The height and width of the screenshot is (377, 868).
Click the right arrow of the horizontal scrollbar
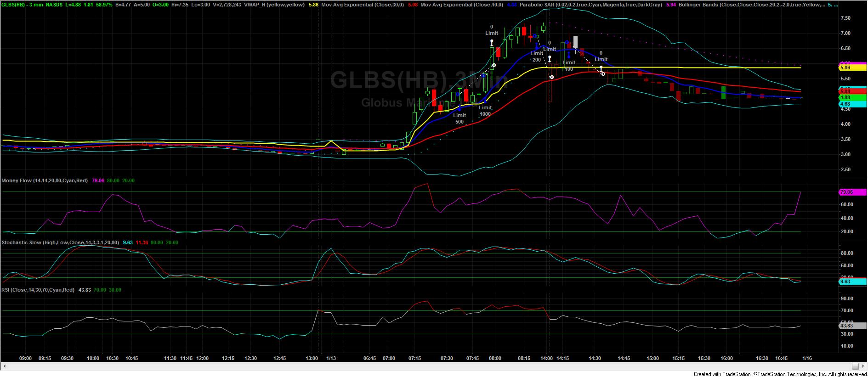[863, 366]
